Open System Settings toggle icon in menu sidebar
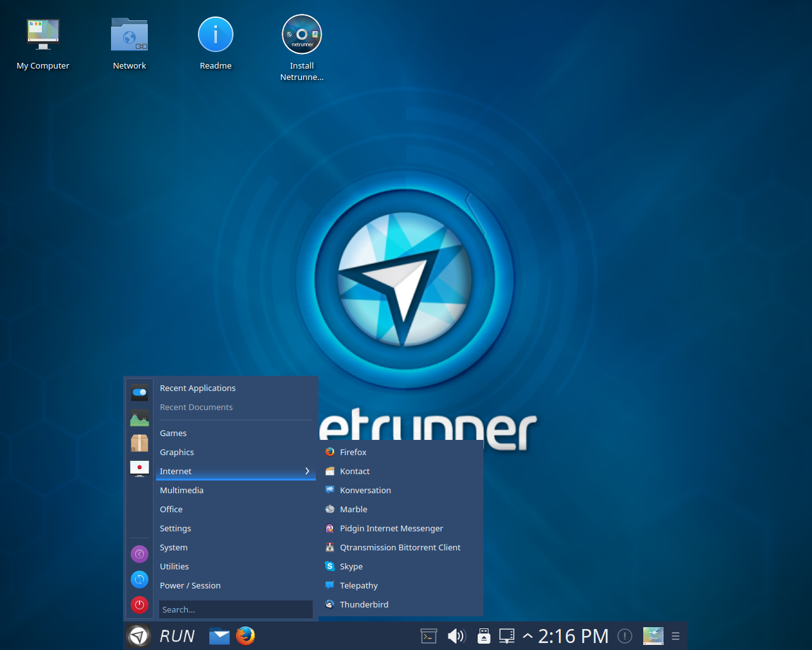Viewport: 812px width, 650px height. 140,392
